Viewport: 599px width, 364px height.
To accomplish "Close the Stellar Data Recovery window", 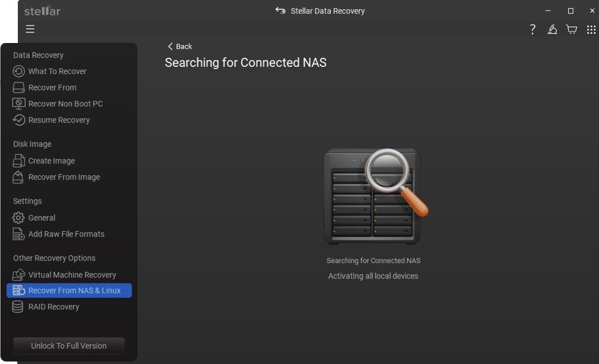I will pos(592,10).
